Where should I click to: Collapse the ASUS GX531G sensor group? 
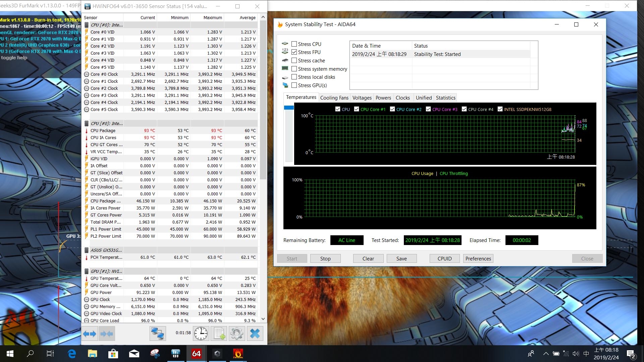pyautogui.click(x=86, y=250)
